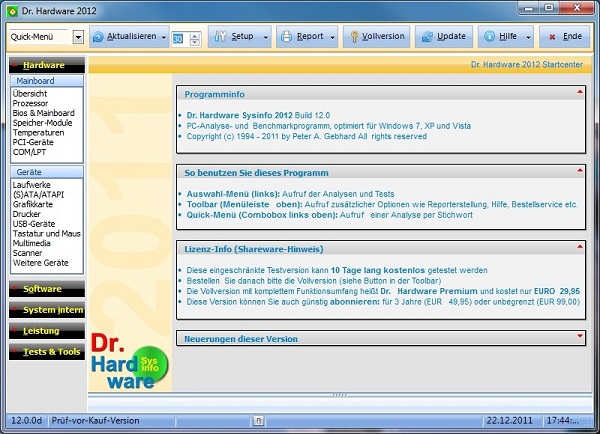Open the Setup dropdown arrow

coord(266,38)
